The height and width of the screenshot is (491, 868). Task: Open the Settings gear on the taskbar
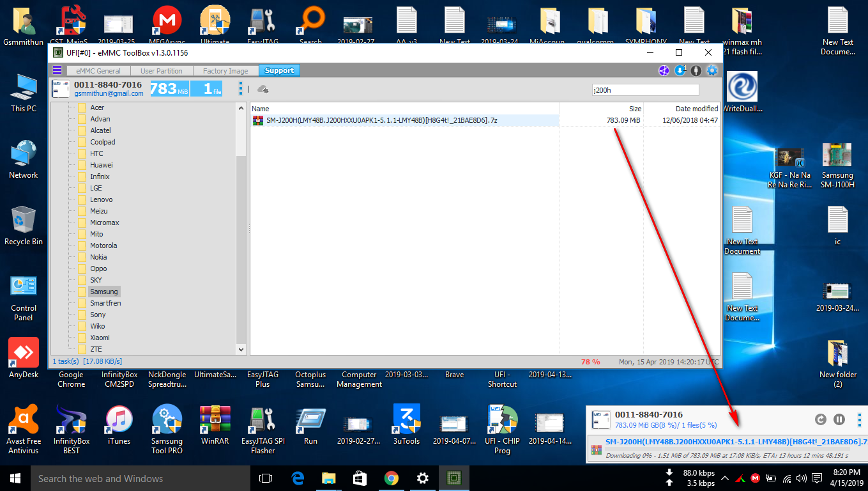point(422,478)
